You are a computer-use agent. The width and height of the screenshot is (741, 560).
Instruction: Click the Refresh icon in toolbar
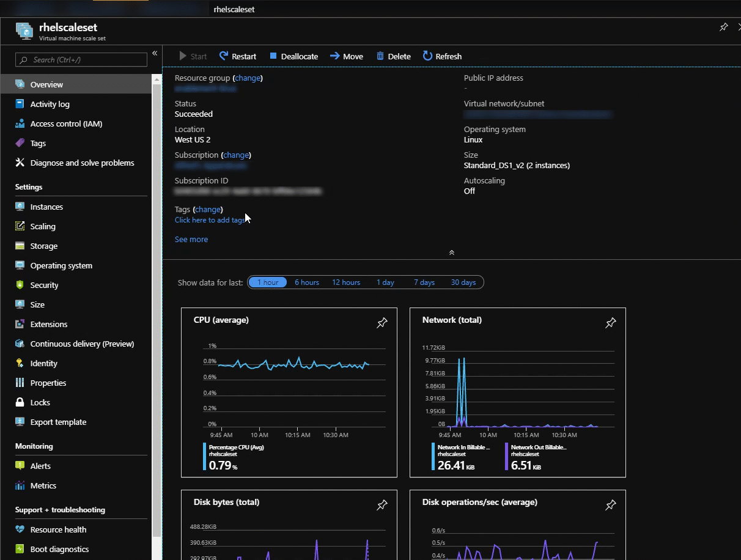coord(427,56)
